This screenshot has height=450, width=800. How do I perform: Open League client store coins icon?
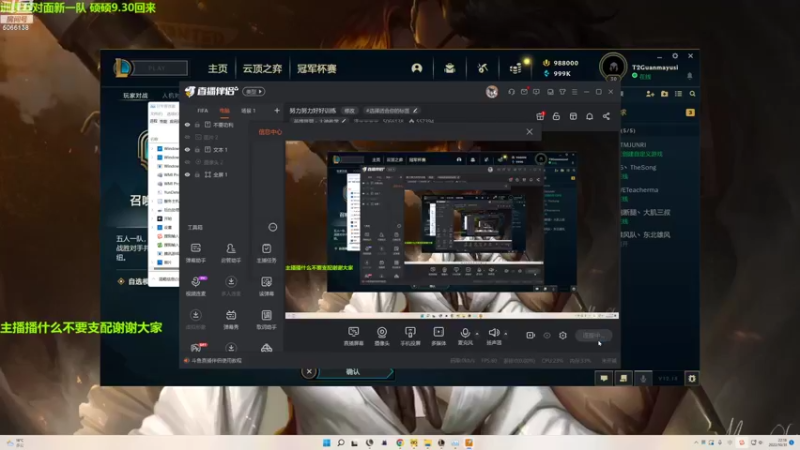516,68
